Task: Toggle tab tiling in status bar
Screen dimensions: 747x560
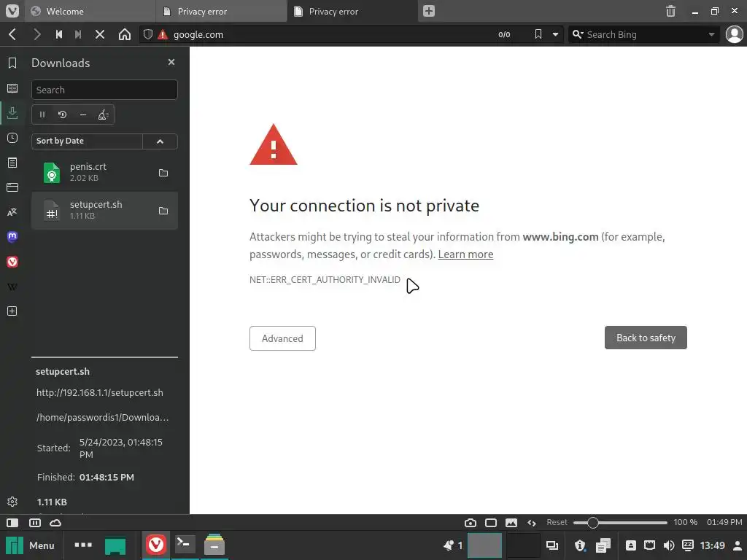Action: [35, 522]
